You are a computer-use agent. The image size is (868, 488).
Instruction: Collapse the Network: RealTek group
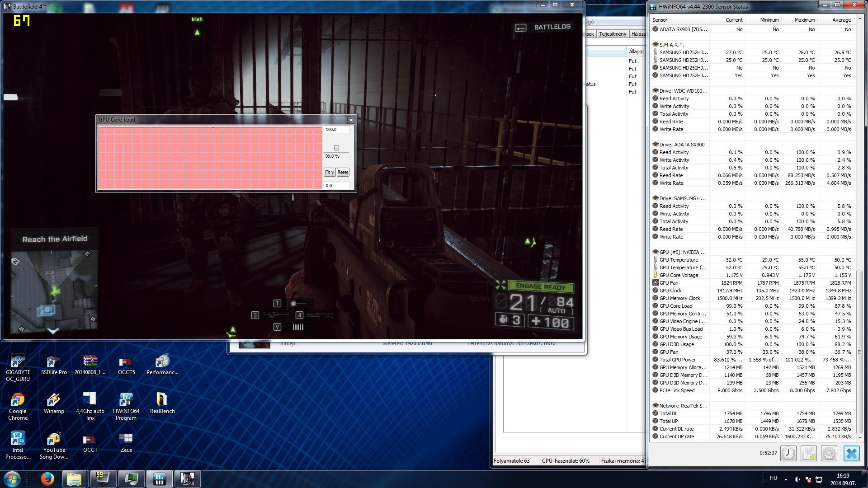pyautogui.click(x=656, y=405)
